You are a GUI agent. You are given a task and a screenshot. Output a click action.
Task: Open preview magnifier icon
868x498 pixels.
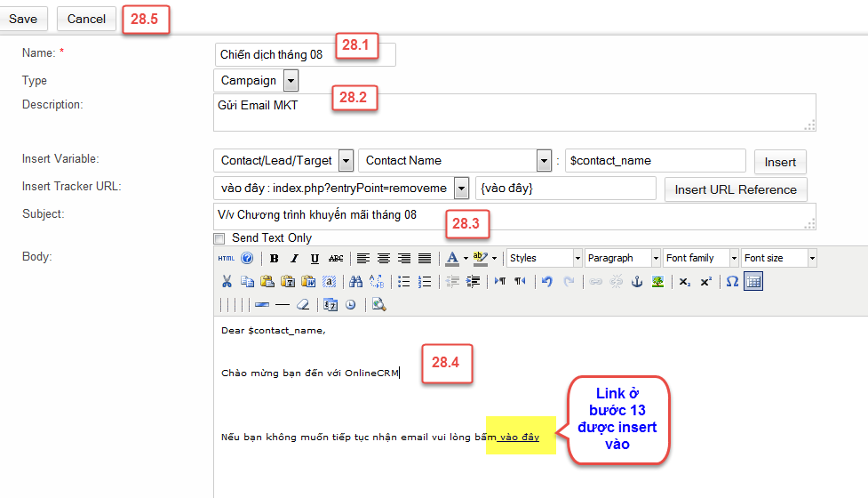click(x=378, y=305)
